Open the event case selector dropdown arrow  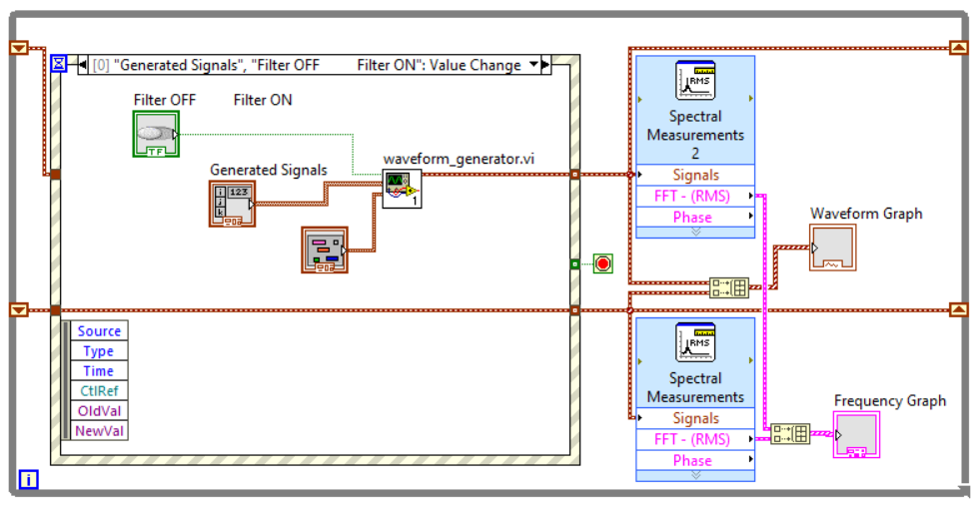point(533,65)
